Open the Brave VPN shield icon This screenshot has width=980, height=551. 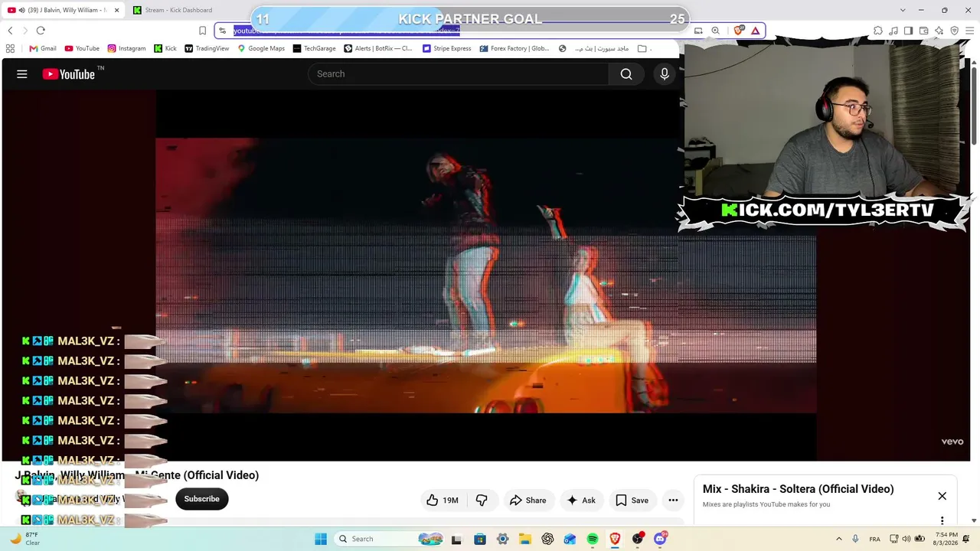pos(955,31)
